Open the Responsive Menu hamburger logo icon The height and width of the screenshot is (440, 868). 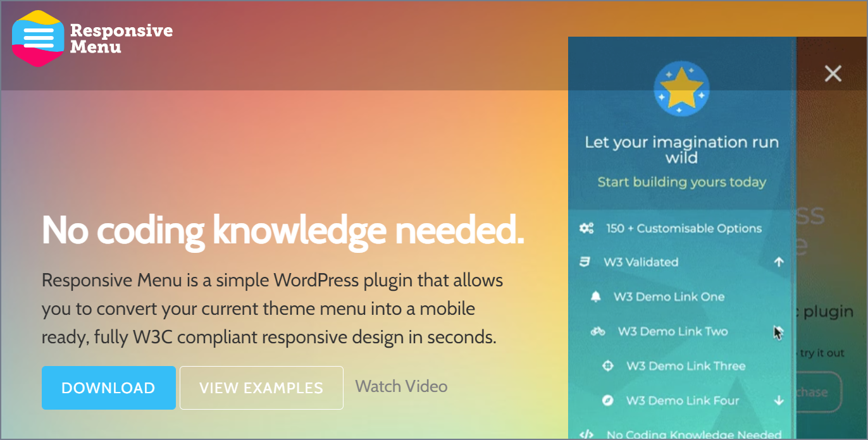[x=39, y=38]
